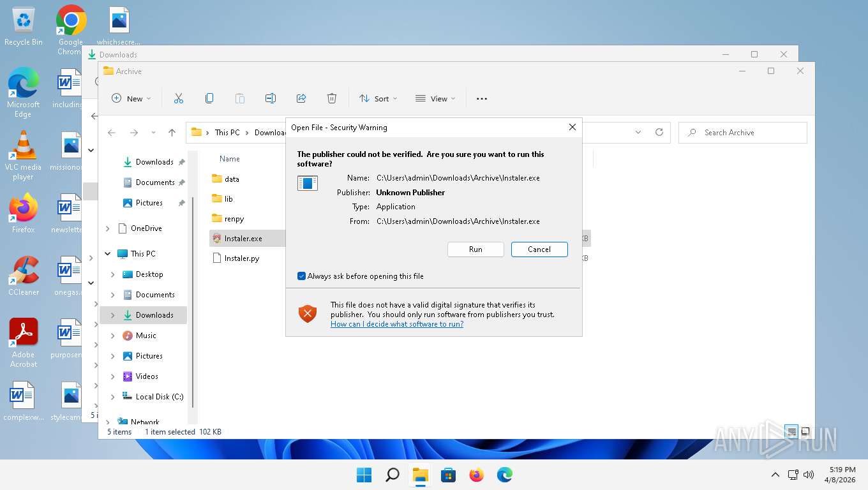The width and height of the screenshot is (868, 490).
Task: Go up one folder level
Action: 172,133
